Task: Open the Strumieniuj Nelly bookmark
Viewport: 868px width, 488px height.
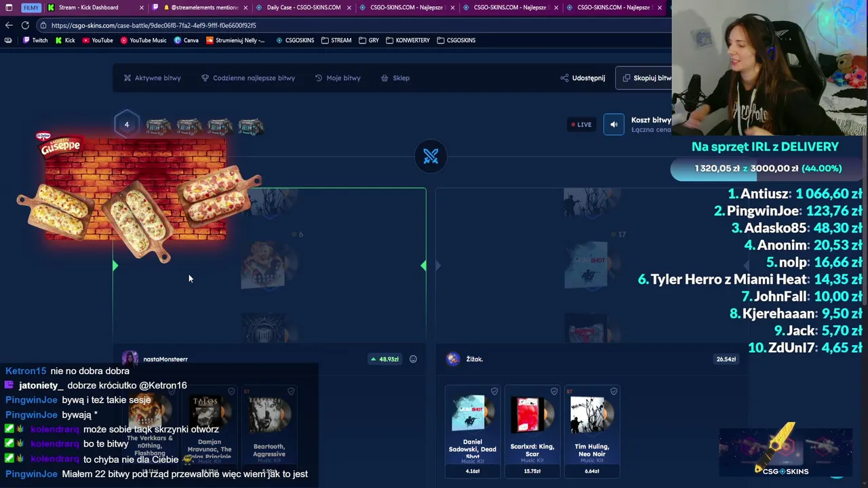Action: point(236,40)
